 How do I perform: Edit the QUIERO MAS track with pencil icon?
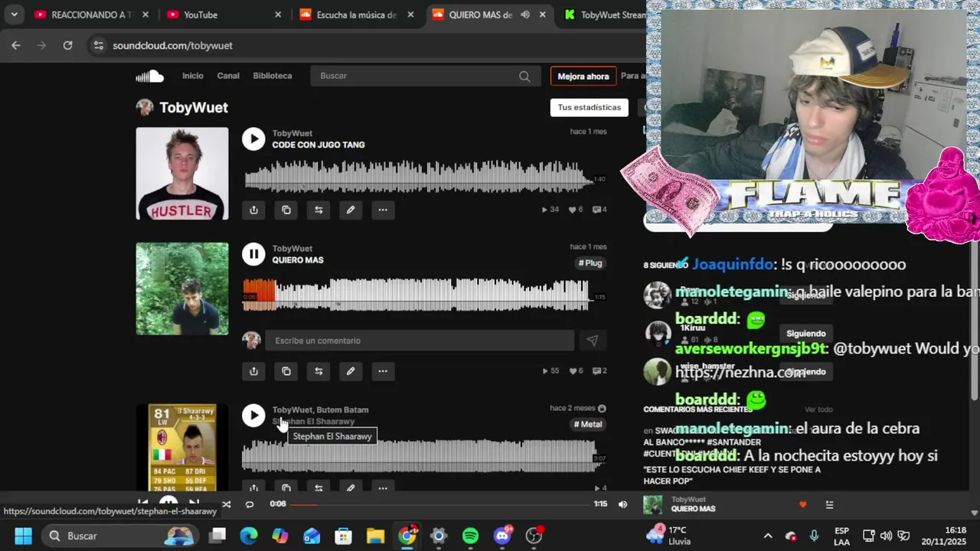351,371
